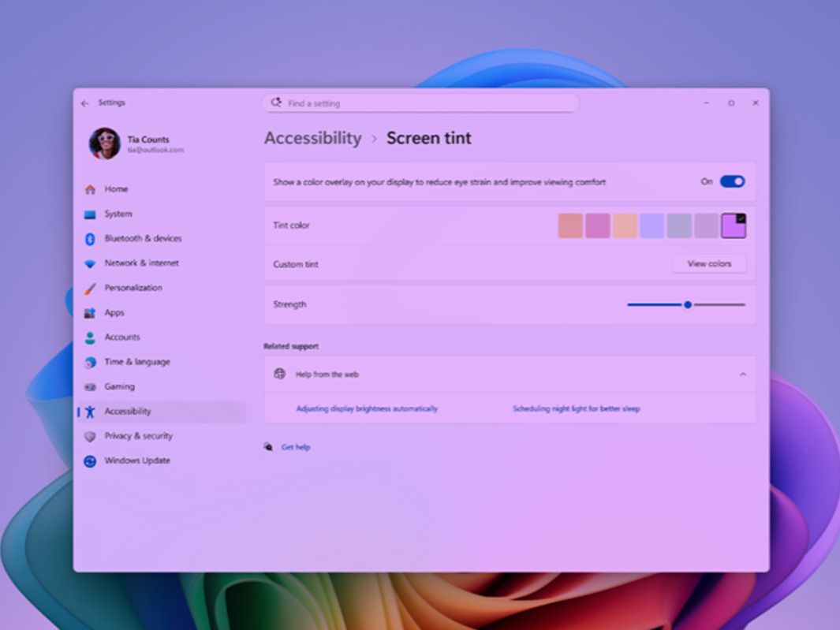Click the Time & language globe icon
This screenshot has height=630, width=840.
pyautogui.click(x=90, y=362)
